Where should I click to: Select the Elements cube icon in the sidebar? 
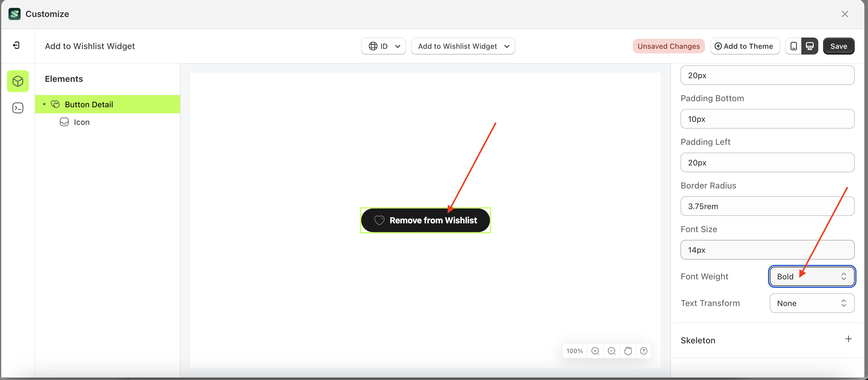point(18,81)
